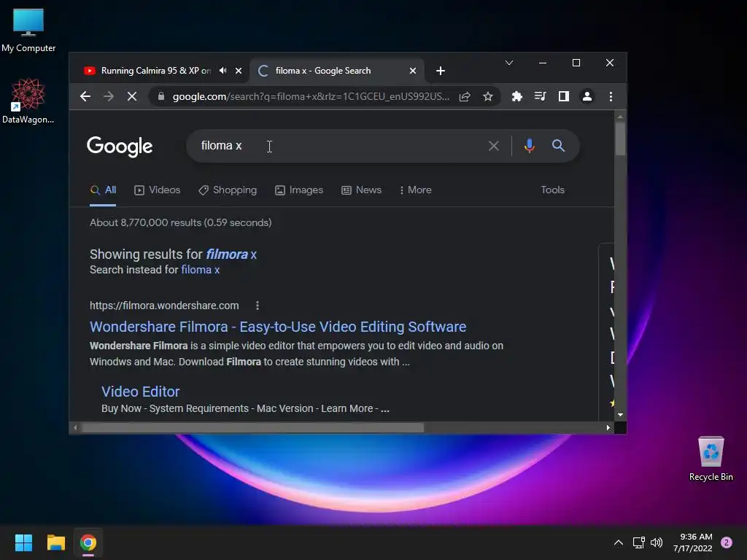The width and height of the screenshot is (747, 560).
Task: Go to the Google logo homepage
Action: point(120,146)
